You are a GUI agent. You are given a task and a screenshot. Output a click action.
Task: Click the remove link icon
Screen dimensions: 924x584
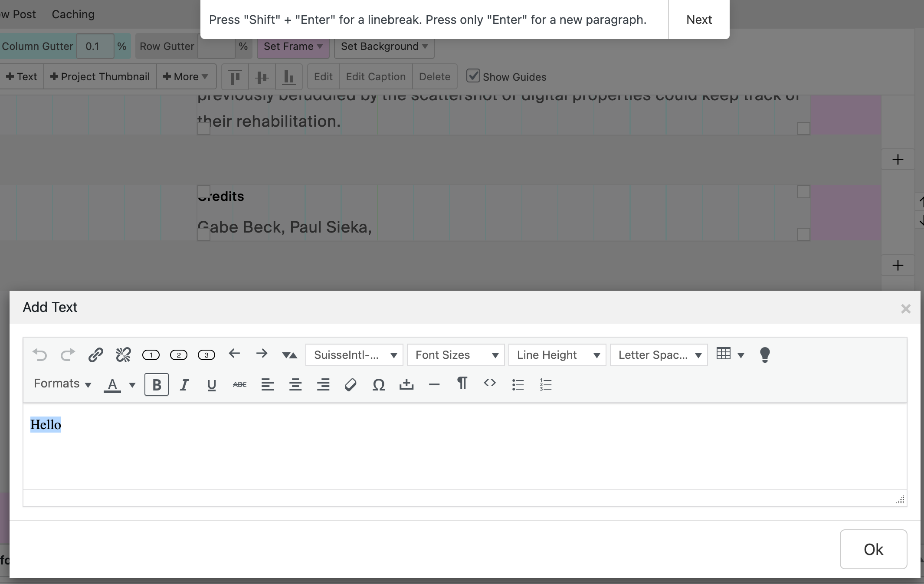[123, 355]
